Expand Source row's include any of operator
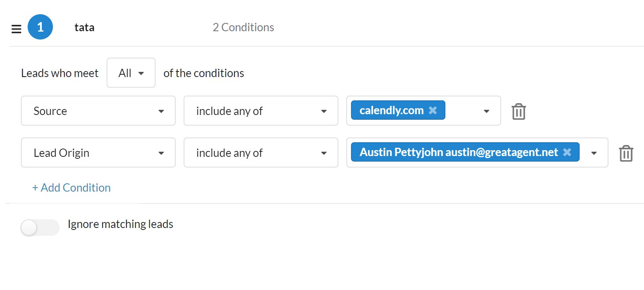644x290 pixels. (261, 111)
